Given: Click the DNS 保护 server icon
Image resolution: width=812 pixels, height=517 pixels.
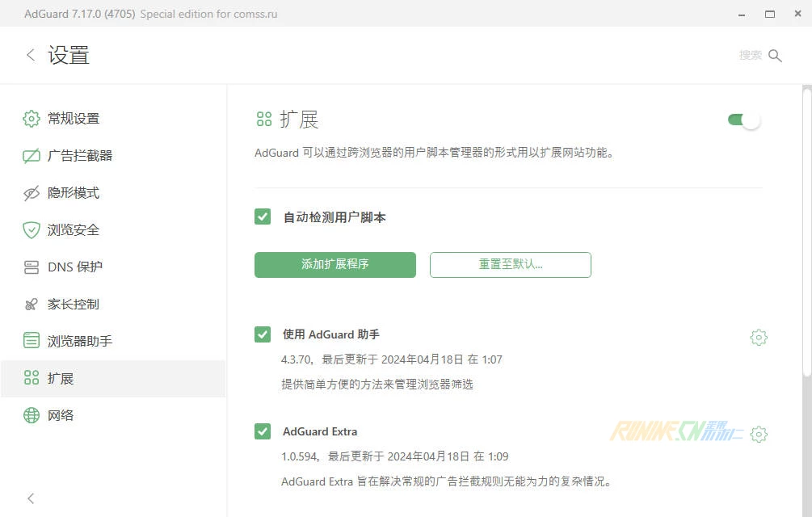Looking at the screenshot, I should click(x=32, y=267).
